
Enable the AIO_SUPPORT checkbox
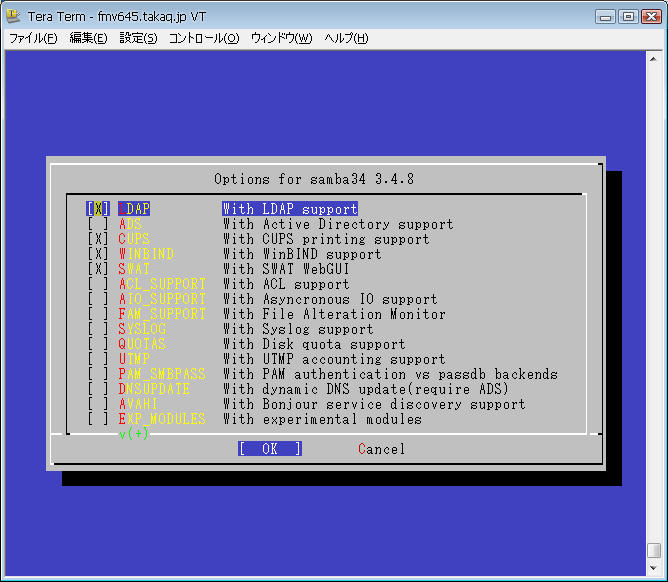click(98, 299)
